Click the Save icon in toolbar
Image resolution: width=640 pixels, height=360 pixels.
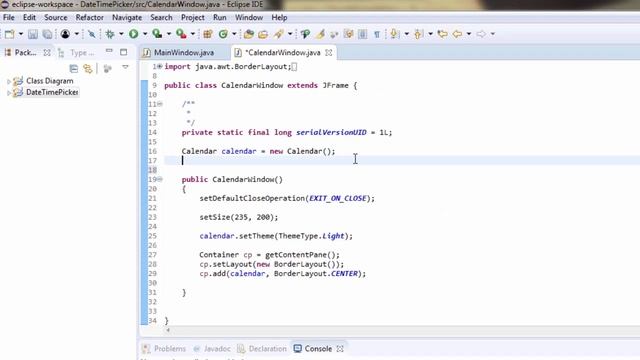coord(33,34)
